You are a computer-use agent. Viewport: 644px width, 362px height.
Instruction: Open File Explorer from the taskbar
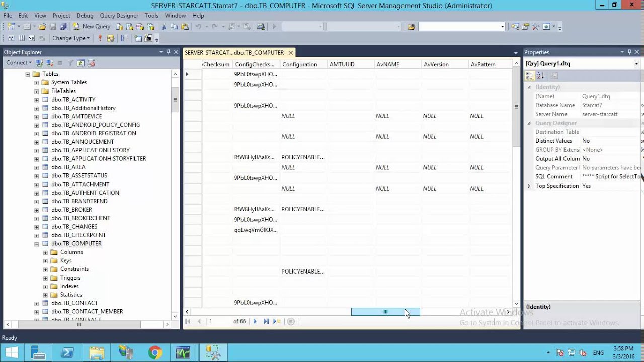point(97,353)
